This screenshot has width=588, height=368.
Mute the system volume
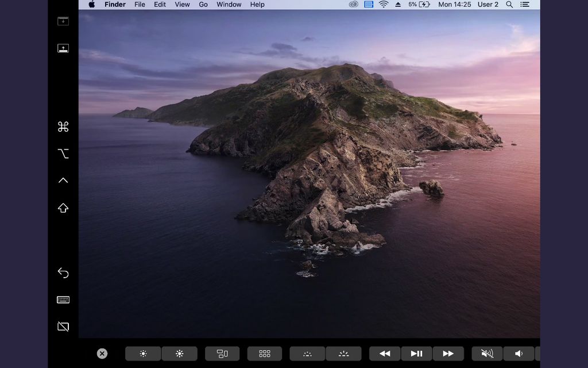point(486,353)
